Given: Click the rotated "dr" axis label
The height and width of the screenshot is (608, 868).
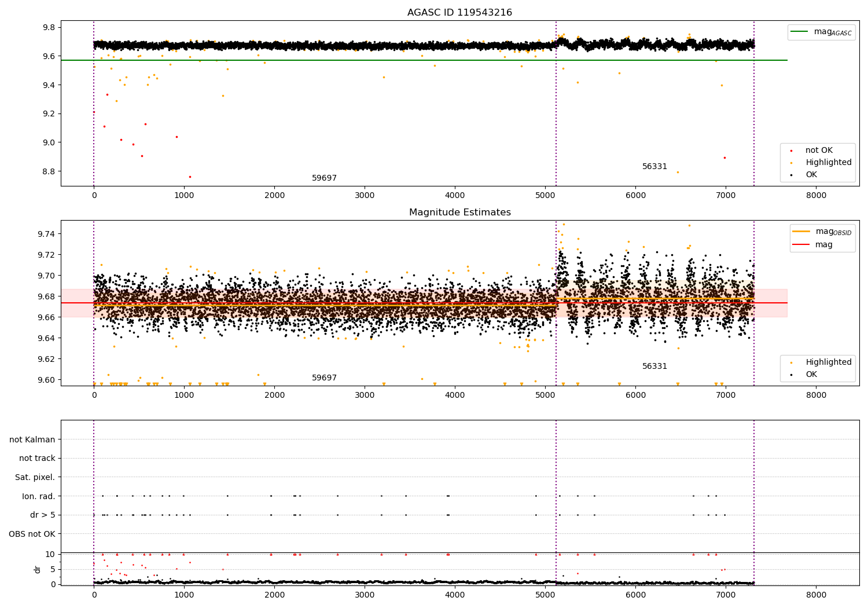Looking at the screenshot, I should (38, 569).
